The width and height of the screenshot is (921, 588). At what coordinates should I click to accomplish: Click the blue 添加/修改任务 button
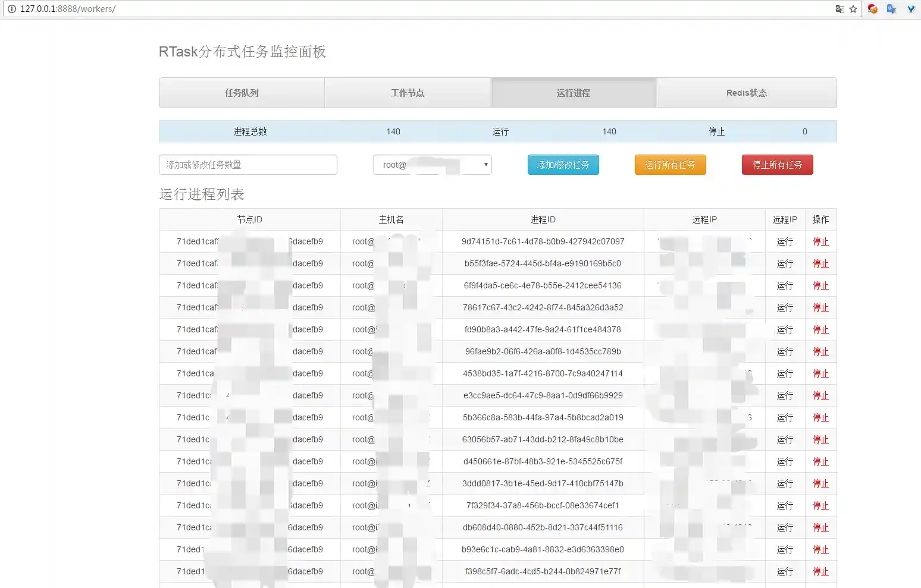tap(563, 165)
